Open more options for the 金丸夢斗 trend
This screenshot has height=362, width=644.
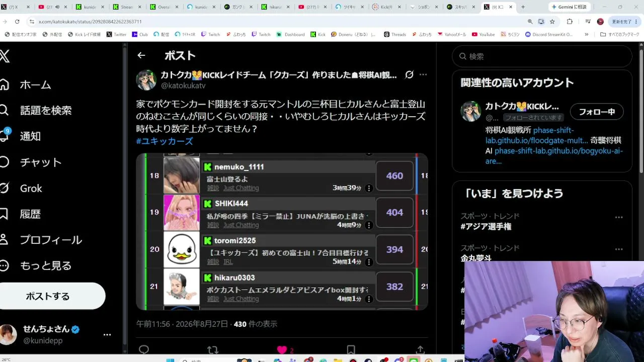(619, 249)
